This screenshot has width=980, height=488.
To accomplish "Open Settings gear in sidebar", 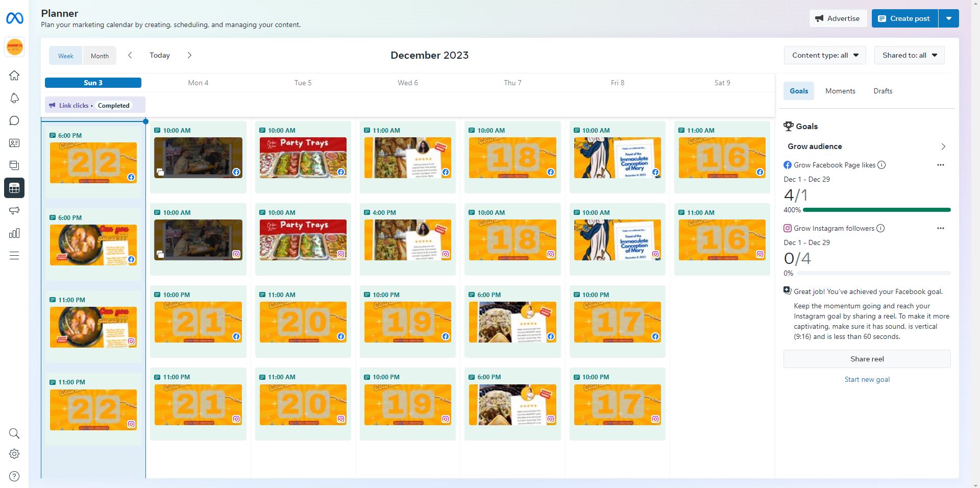I will pyautogui.click(x=14, y=454).
